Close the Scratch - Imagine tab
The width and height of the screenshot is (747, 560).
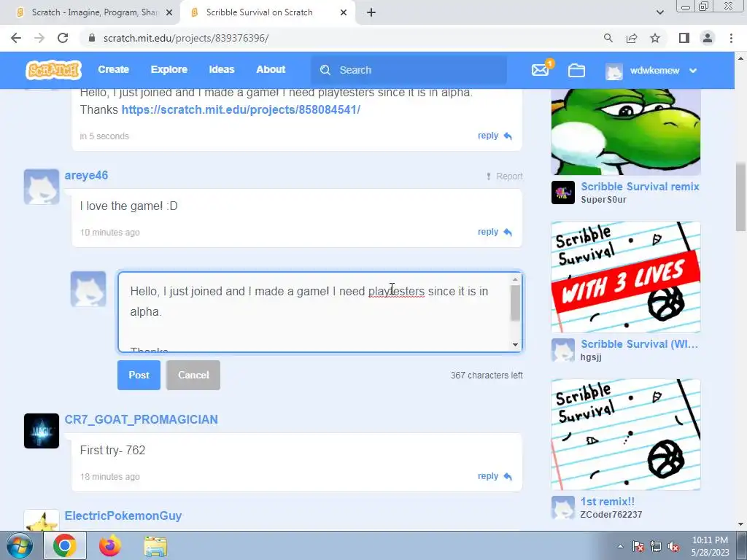169,12
